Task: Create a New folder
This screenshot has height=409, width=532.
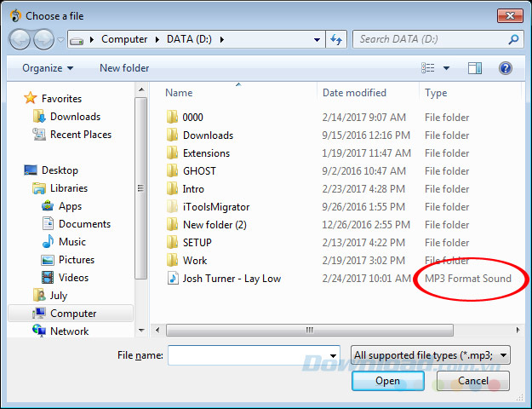Action: [124, 68]
